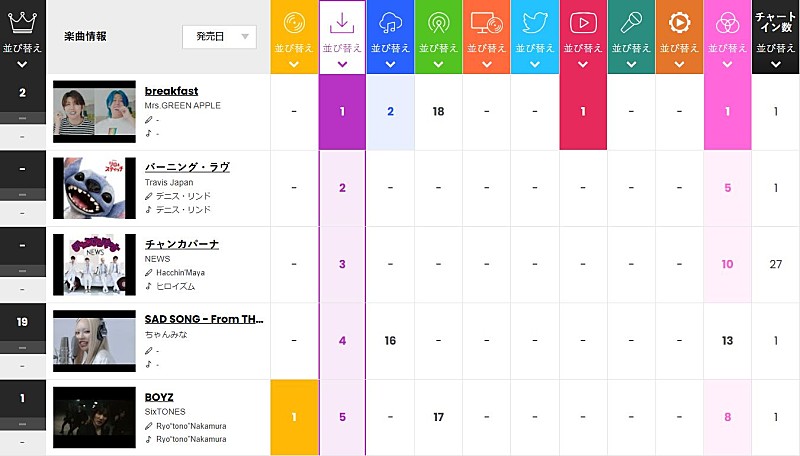Click the チャンカパーナ title link

coord(182,244)
